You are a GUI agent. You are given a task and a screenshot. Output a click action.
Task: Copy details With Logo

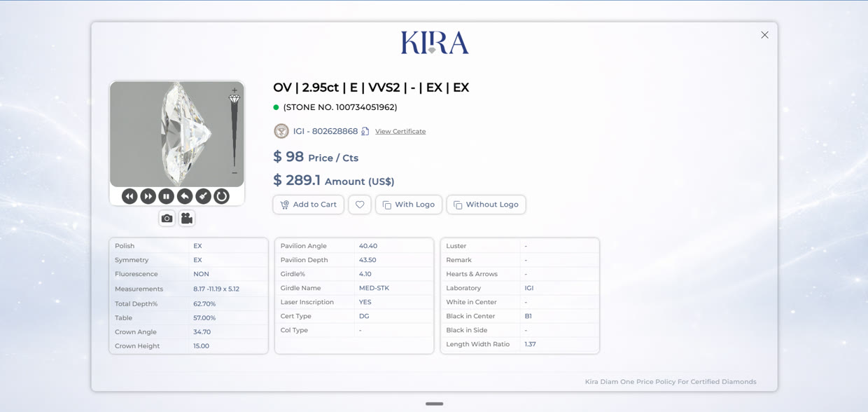(x=409, y=205)
